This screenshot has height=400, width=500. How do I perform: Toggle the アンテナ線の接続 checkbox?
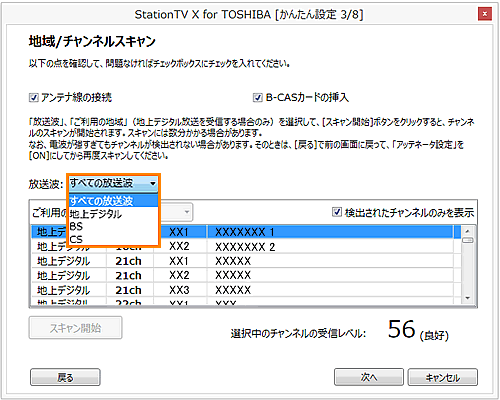coord(34,98)
